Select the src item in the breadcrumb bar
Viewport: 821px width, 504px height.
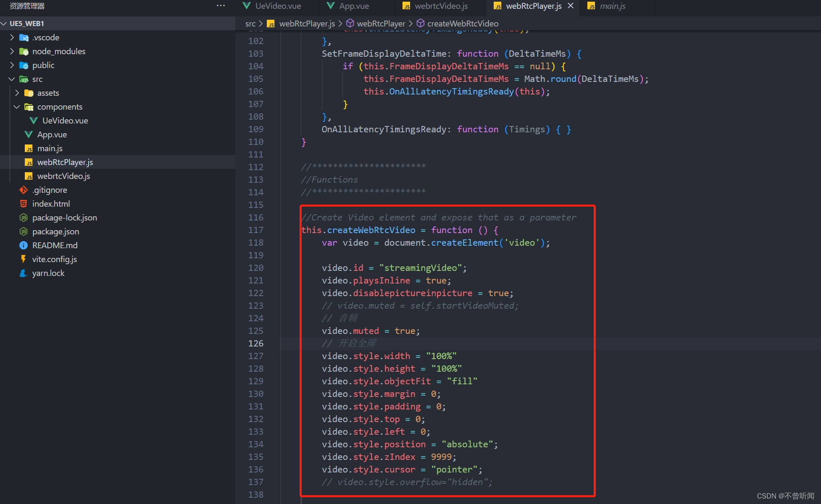pos(250,24)
